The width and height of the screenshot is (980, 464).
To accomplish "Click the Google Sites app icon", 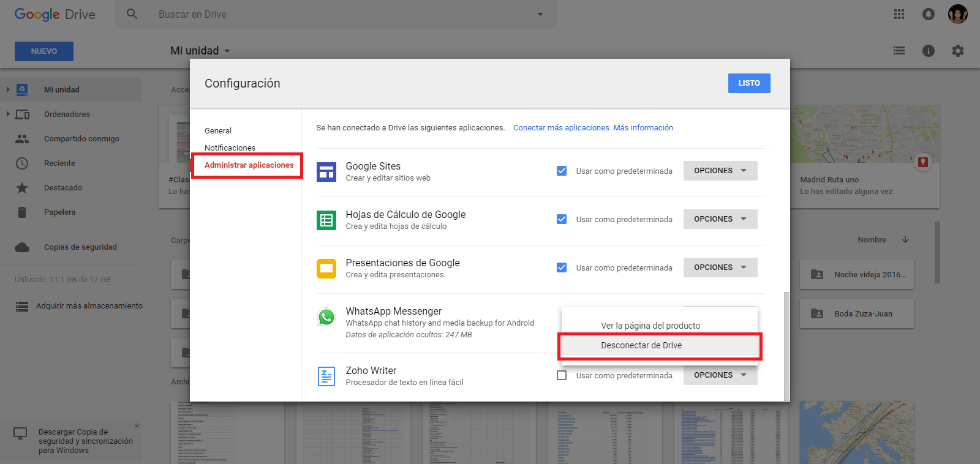I will (x=326, y=172).
